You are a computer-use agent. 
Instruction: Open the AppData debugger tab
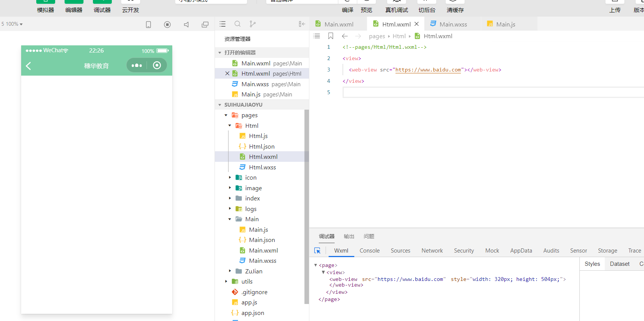click(521, 250)
